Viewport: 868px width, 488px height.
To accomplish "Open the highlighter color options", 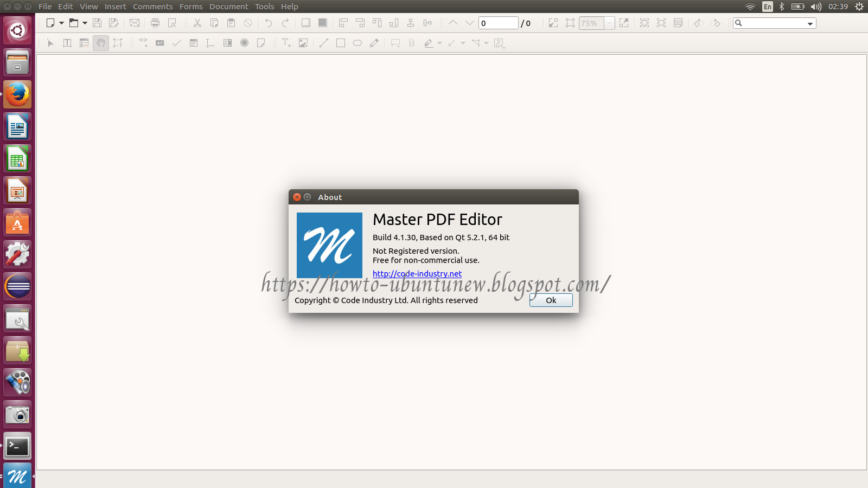I will [438, 43].
